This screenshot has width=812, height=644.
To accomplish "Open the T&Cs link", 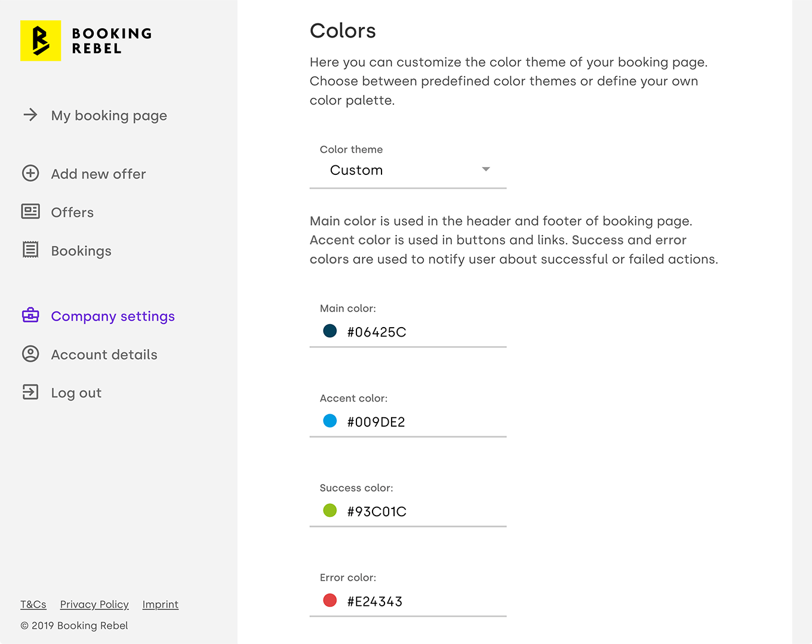I will (33, 604).
